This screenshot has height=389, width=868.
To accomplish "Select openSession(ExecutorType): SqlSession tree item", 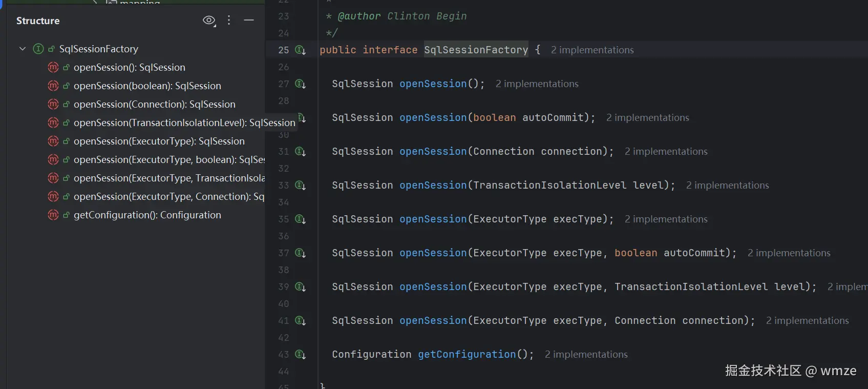I will pyautogui.click(x=159, y=141).
